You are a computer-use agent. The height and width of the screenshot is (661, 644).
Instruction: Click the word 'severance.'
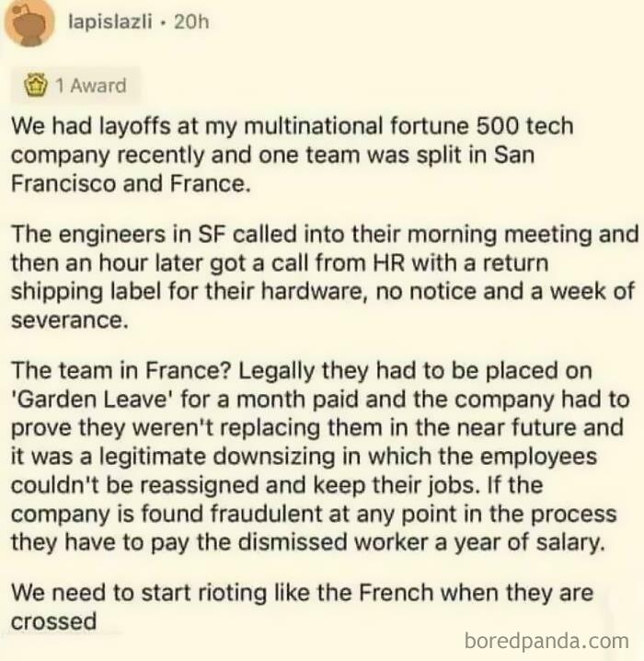pyautogui.click(x=70, y=320)
